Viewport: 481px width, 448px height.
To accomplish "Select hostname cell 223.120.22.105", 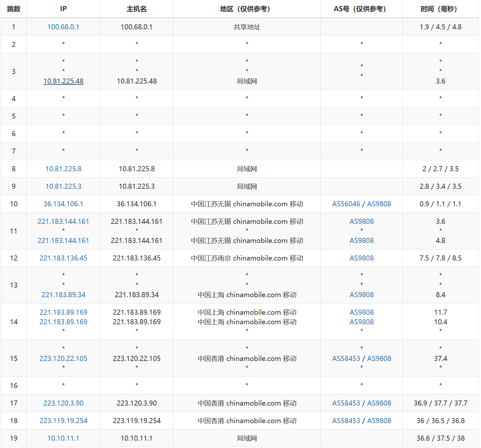I will tap(137, 358).
